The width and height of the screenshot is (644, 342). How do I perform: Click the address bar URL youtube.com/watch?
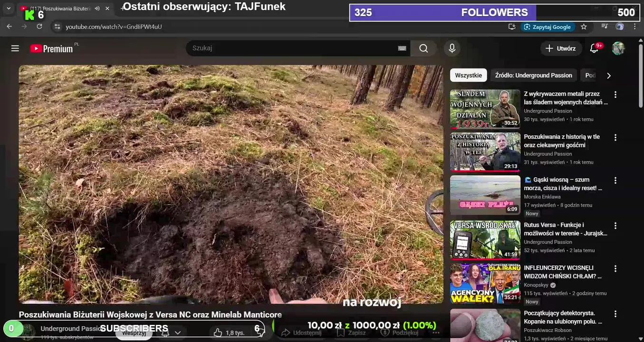point(114,27)
